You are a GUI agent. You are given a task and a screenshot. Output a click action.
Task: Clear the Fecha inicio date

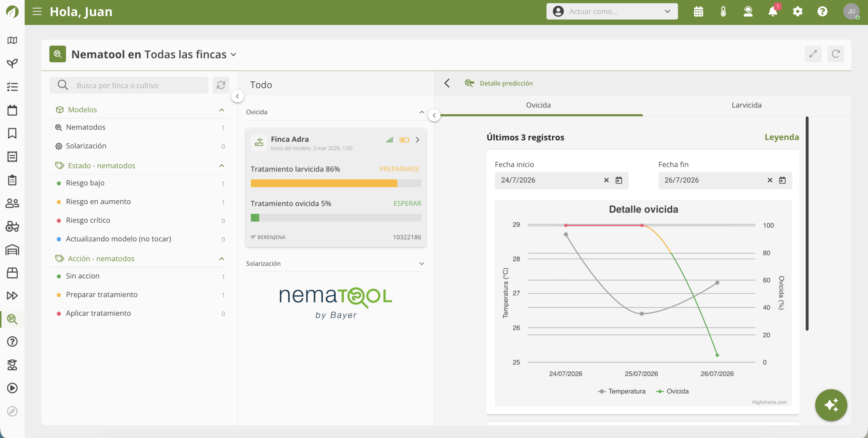pyautogui.click(x=606, y=180)
